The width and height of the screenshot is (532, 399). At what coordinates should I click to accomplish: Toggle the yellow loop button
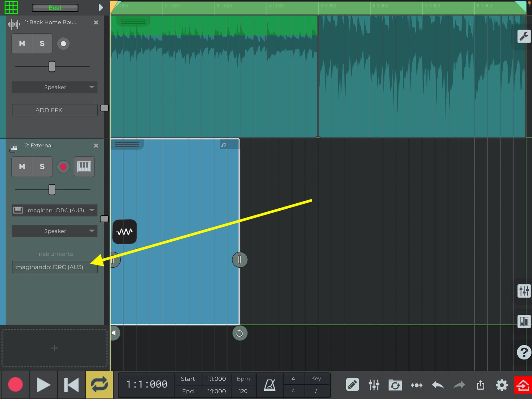click(x=99, y=385)
